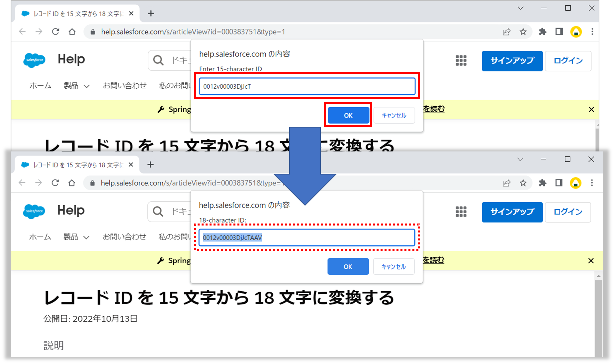
Task: Open Chrome's three-dot menu
Action: (592, 32)
